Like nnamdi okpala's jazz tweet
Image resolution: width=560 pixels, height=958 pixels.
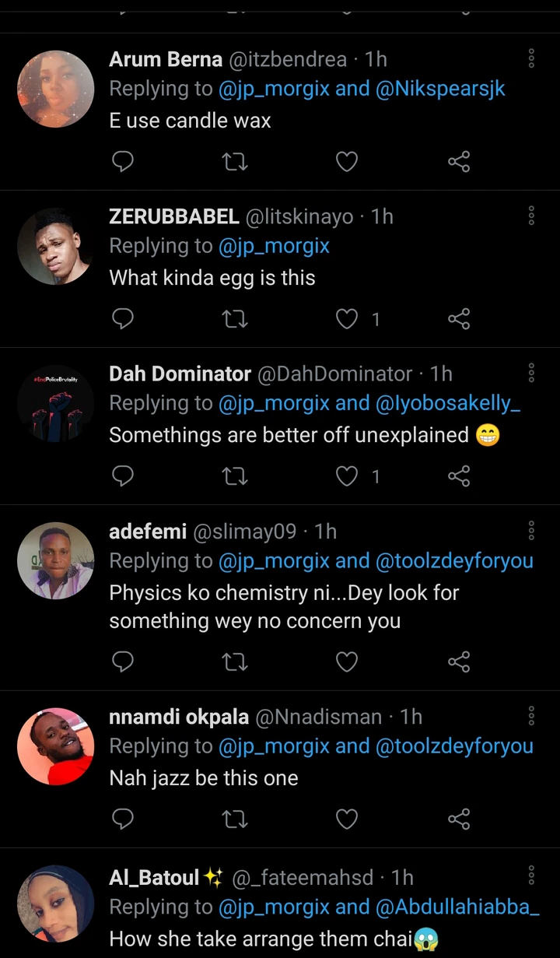click(x=346, y=819)
